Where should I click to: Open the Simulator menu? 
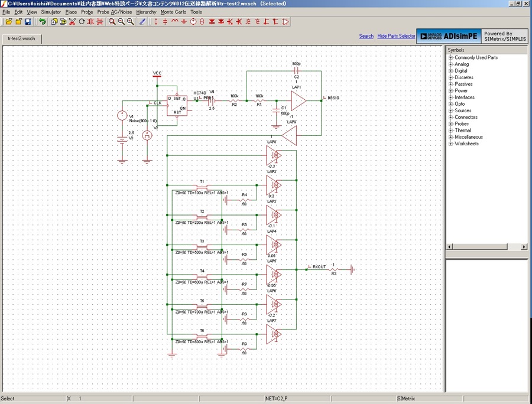point(51,12)
